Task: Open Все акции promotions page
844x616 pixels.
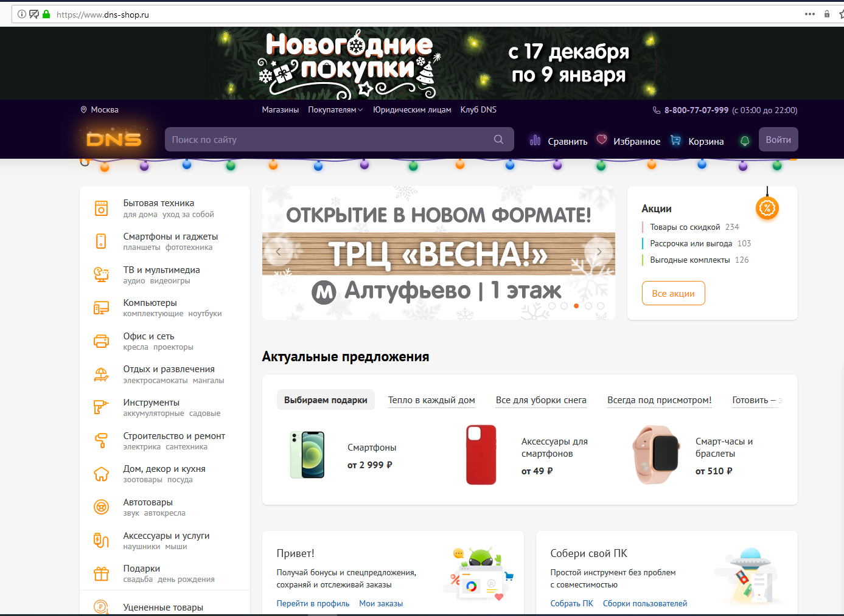Action: coord(673,292)
